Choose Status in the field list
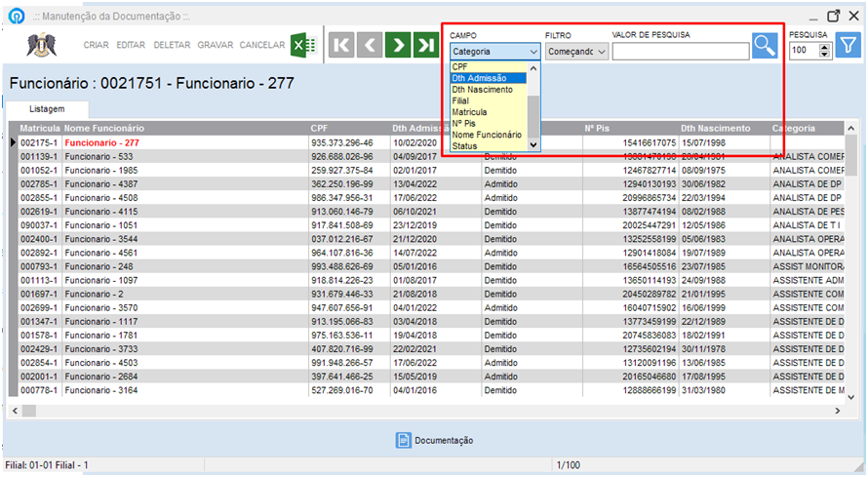 489,146
